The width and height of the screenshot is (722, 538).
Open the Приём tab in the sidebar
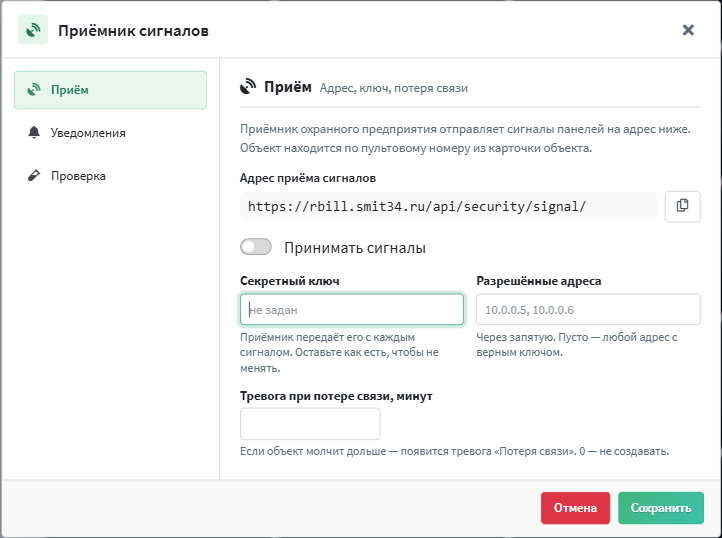[x=111, y=90]
